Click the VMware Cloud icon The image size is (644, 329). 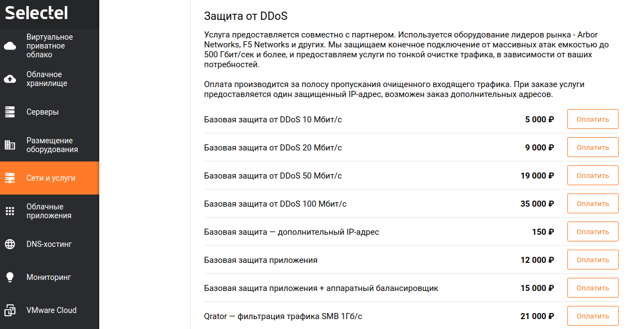pyautogui.click(x=10, y=310)
